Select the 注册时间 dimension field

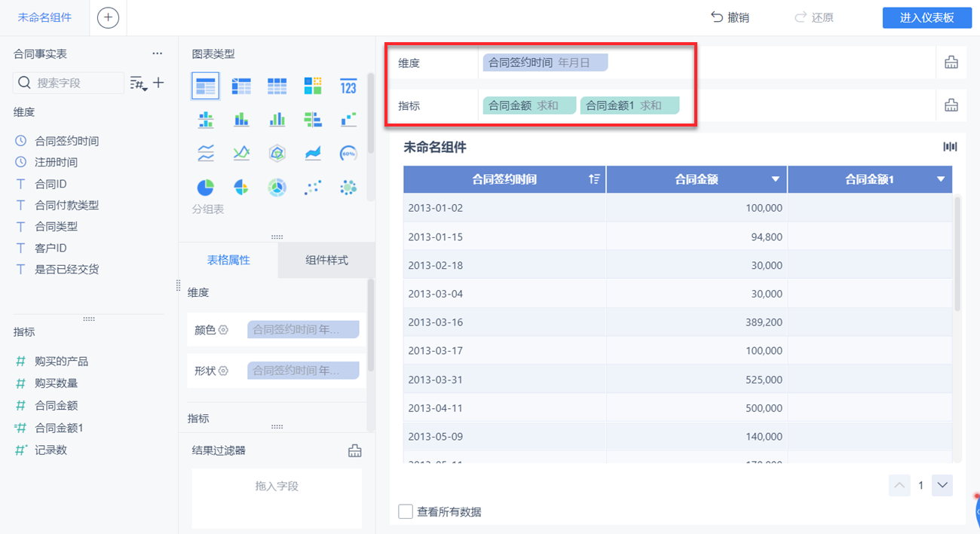[x=56, y=162]
